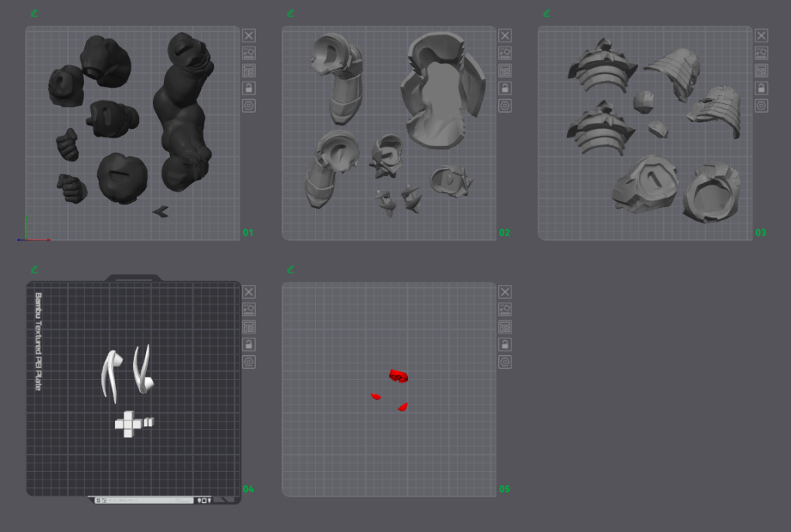Open plate settings for plate 01

click(249, 106)
